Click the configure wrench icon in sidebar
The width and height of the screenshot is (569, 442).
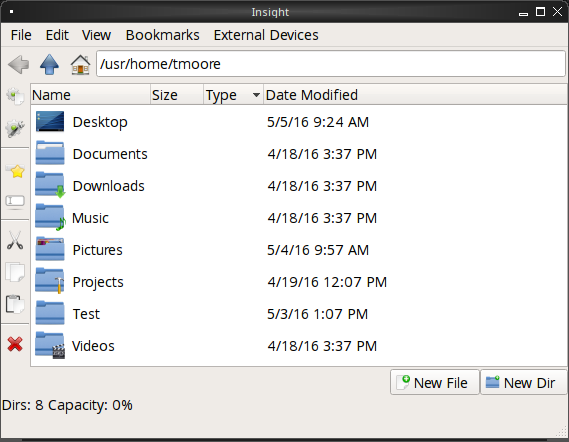(15, 128)
